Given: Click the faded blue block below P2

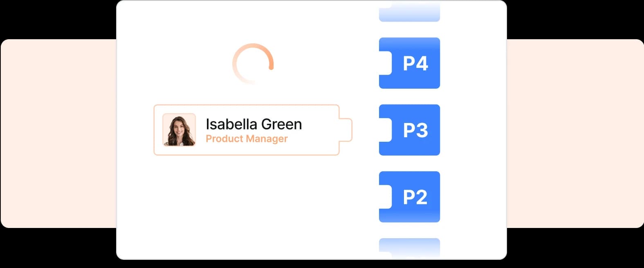Looking at the screenshot, I should tap(409, 247).
